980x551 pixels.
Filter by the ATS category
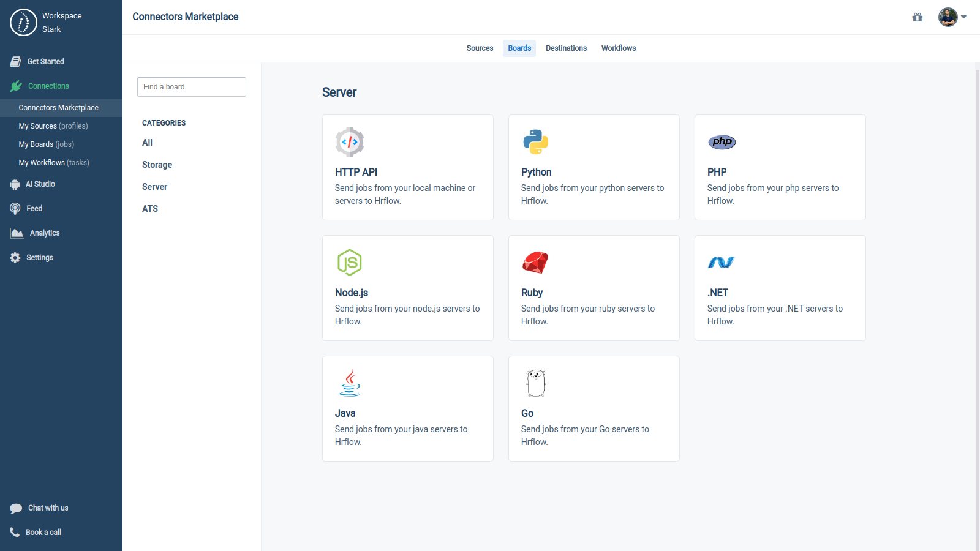click(150, 209)
